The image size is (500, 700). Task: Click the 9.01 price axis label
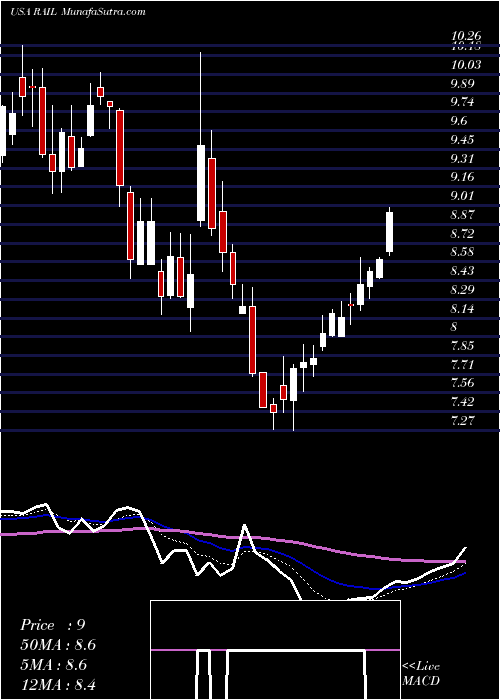462,196
